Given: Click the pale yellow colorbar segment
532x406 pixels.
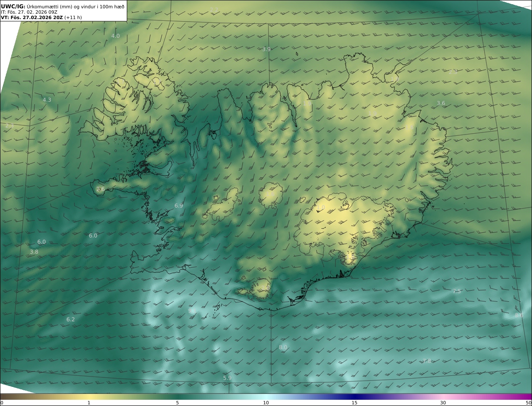Looking at the screenshot, I should (x=89, y=396).
